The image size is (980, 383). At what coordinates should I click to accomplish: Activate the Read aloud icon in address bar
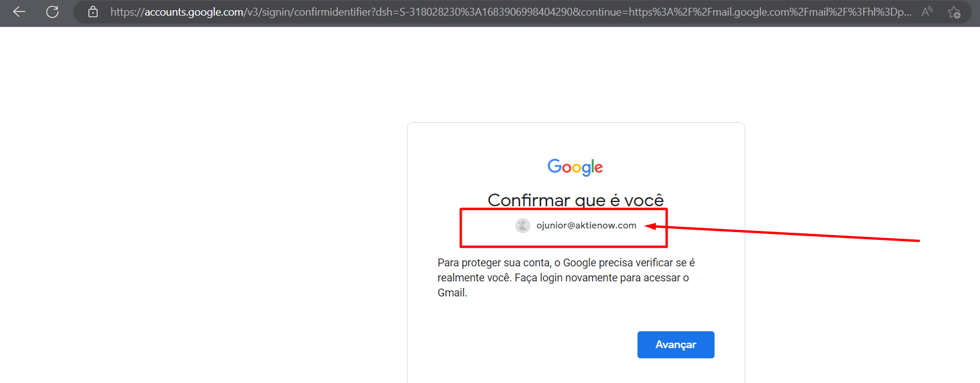pos(927,11)
